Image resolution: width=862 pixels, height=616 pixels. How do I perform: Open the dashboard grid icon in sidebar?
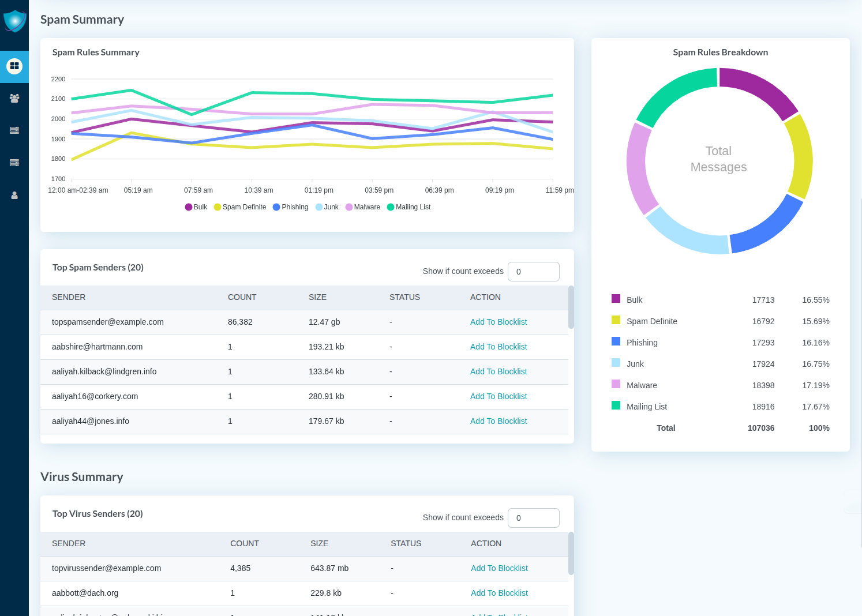[x=14, y=66]
